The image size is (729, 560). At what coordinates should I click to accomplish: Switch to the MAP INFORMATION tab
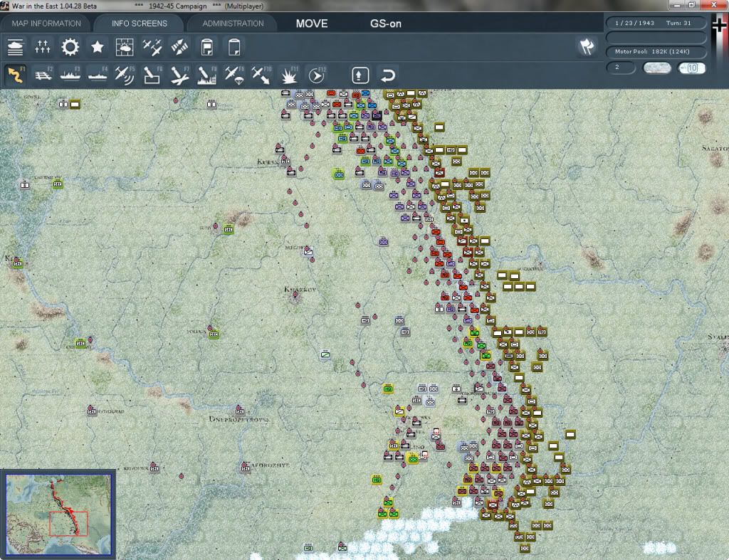(46, 23)
